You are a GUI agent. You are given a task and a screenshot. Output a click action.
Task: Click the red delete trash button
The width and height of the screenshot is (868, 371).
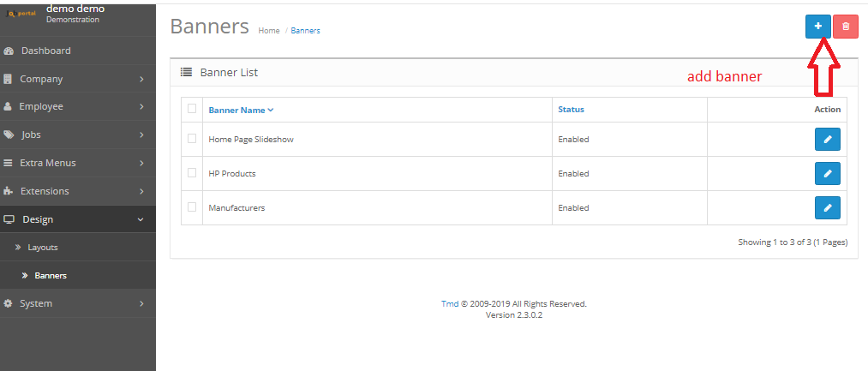tap(846, 27)
